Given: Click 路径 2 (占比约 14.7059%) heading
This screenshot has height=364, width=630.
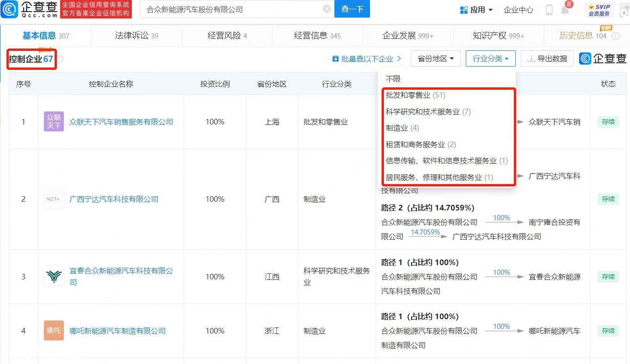Looking at the screenshot, I should 427,208.
